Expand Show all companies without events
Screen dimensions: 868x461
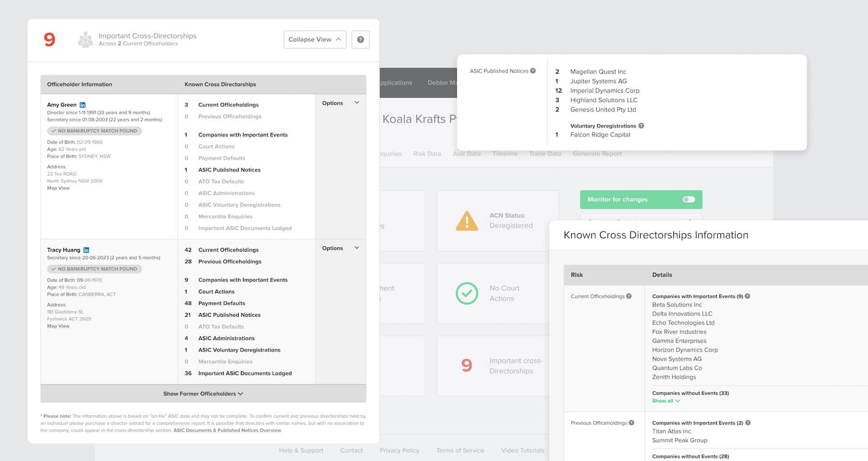[x=666, y=401]
